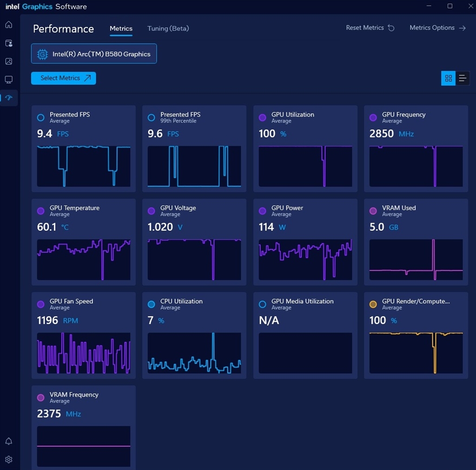Open the notifications bell icon
The width and height of the screenshot is (476, 470).
tap(9, 441)
